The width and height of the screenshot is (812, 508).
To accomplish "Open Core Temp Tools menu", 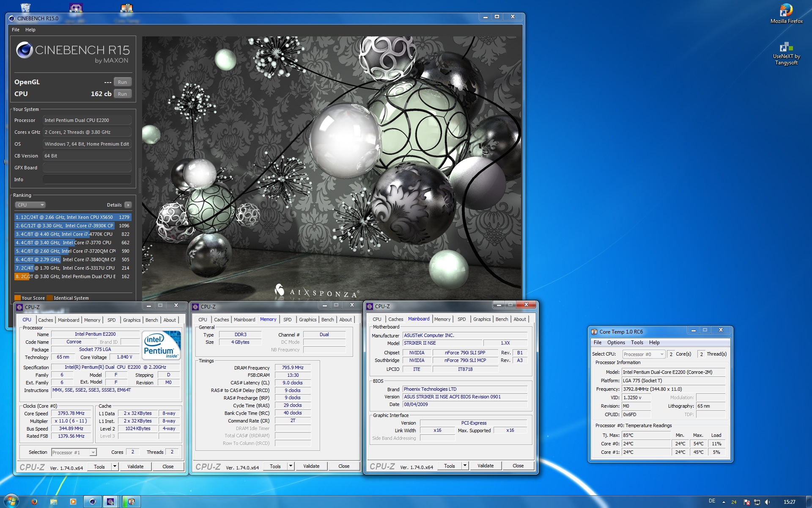I will pos(637,342).
